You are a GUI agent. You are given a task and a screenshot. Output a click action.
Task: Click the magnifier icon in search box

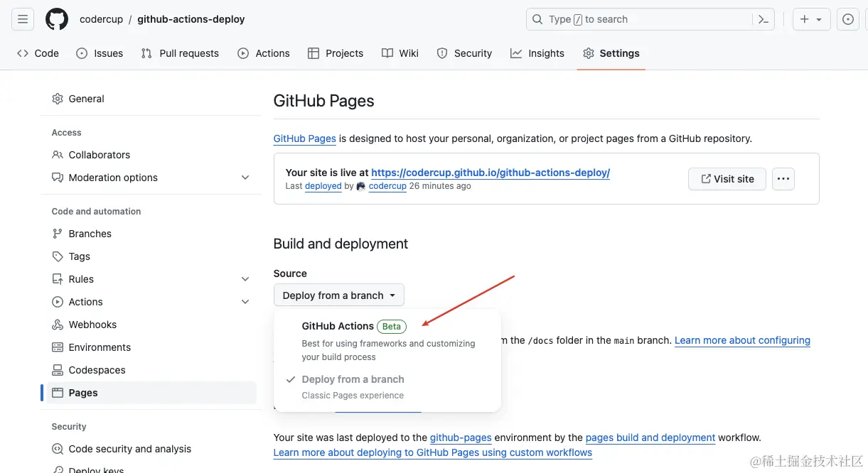click(537, 19)
